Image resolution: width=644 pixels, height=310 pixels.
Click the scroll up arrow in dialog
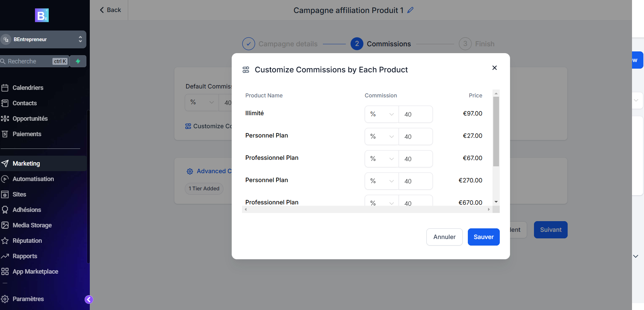[496, 93]
